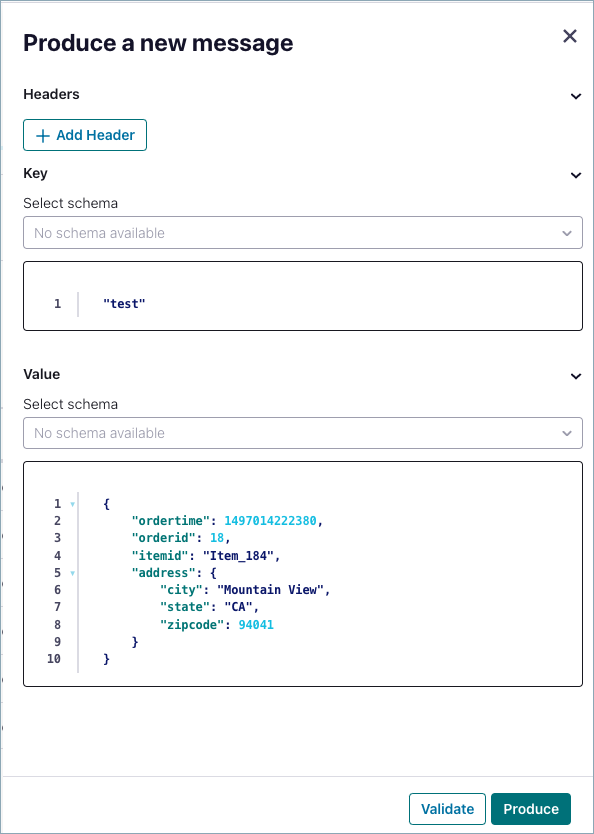Click the Key dropdown arrow icon
594x834 pixels.
567,233
